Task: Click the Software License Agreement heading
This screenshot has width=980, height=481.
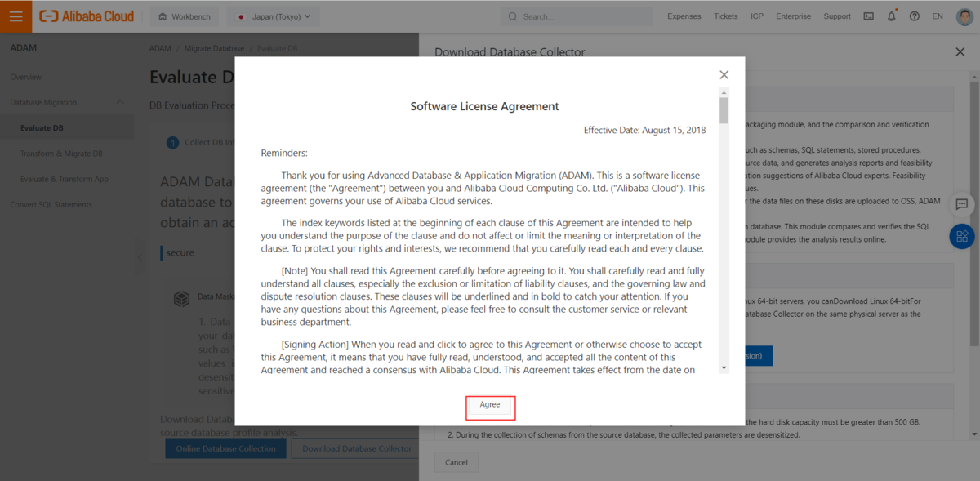Action: [484, 106]
